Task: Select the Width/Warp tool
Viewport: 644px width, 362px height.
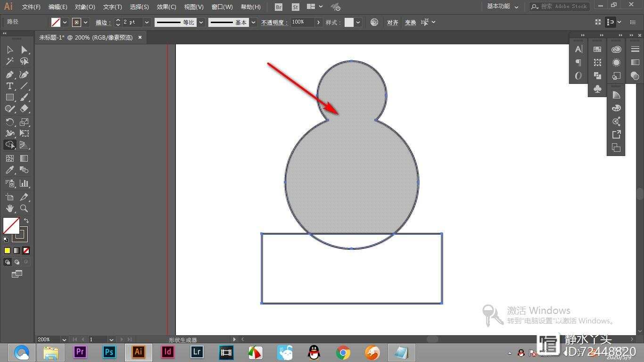Action: (9, 133)
